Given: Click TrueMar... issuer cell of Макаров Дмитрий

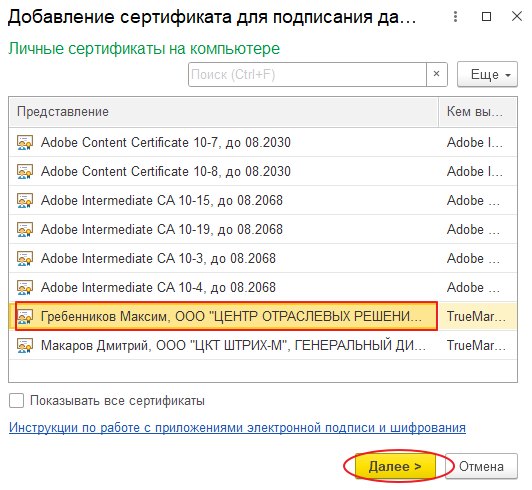Looking at the screenshot, I should 477,345.
